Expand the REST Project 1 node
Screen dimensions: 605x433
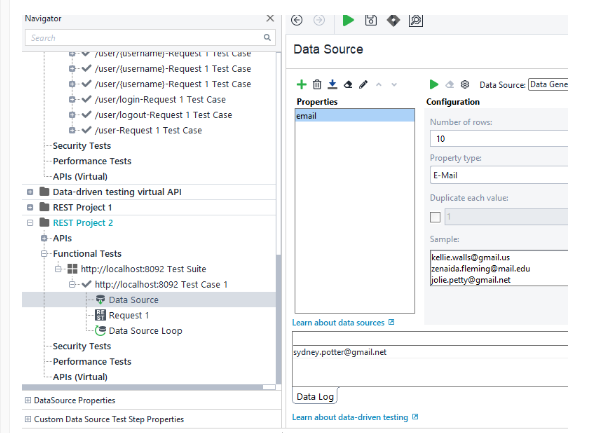(30, 207)
